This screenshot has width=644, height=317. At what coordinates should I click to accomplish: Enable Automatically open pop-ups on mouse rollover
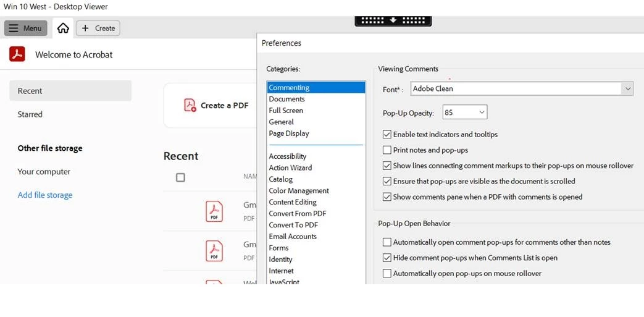[387, 273]
